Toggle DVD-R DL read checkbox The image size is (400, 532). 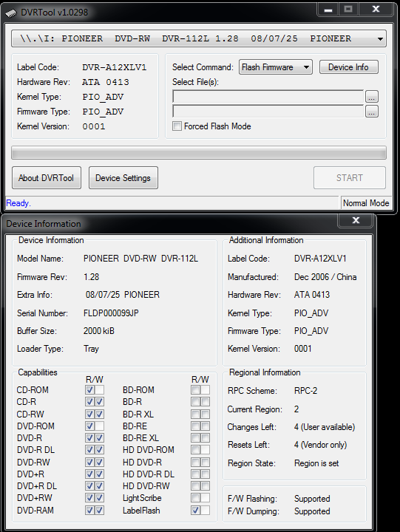pyautogui.click(x=89, y=450)
